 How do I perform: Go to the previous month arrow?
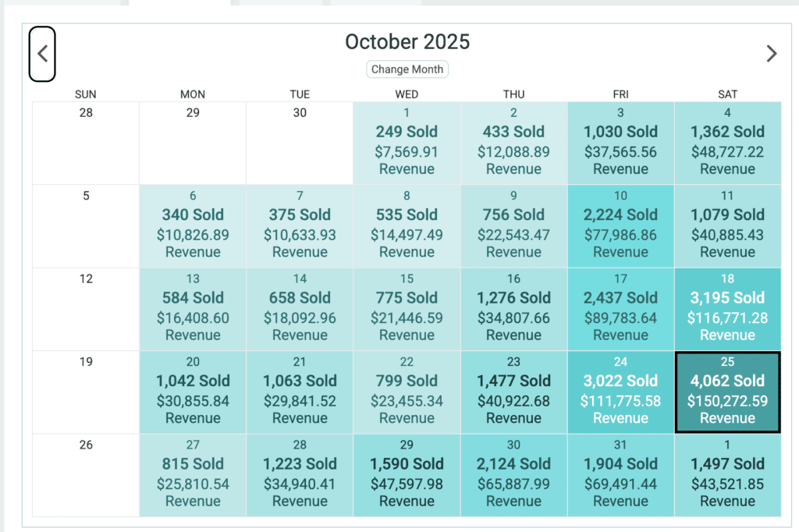point(42,54)
